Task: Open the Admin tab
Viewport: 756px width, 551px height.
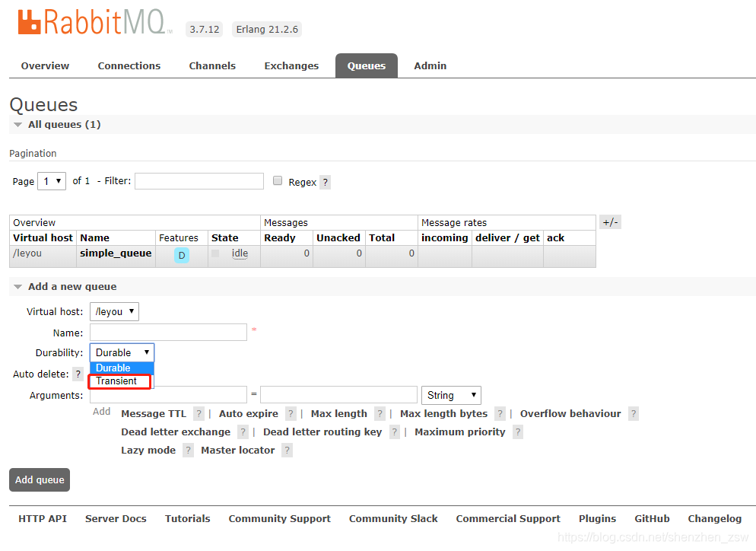Action: point(430,66)
